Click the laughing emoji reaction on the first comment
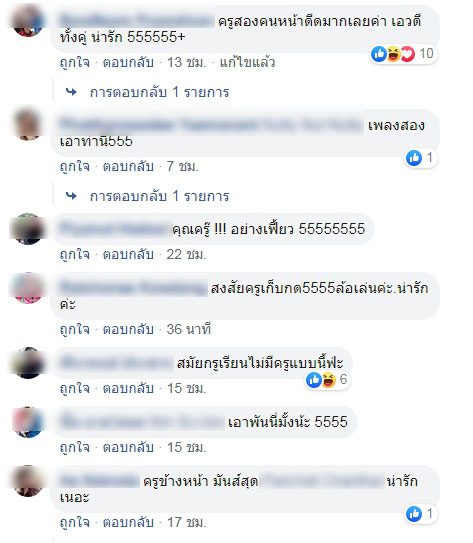Screen dimensions: 473x543 pos(393,54)
